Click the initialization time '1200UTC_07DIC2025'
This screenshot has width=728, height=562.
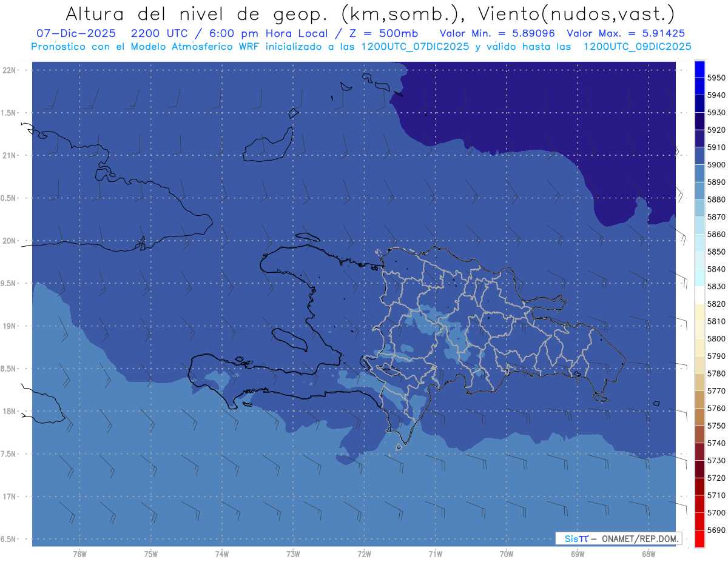pyautogui.click(x=414, y=47)
